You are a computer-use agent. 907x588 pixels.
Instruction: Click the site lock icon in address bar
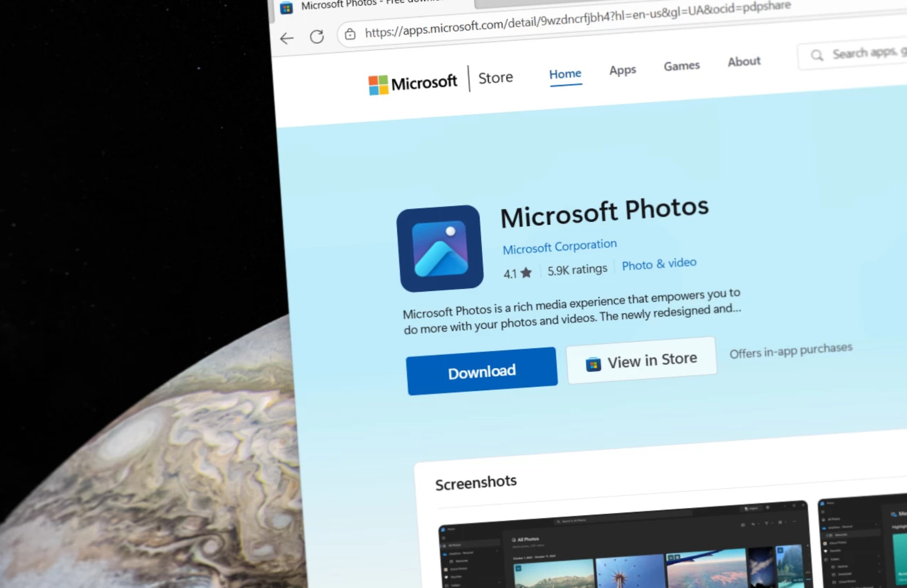350,34
